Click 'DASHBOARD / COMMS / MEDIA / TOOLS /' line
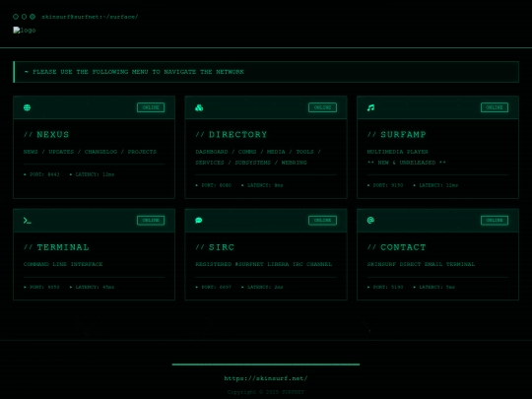532x399 pixels. [258, 152]
